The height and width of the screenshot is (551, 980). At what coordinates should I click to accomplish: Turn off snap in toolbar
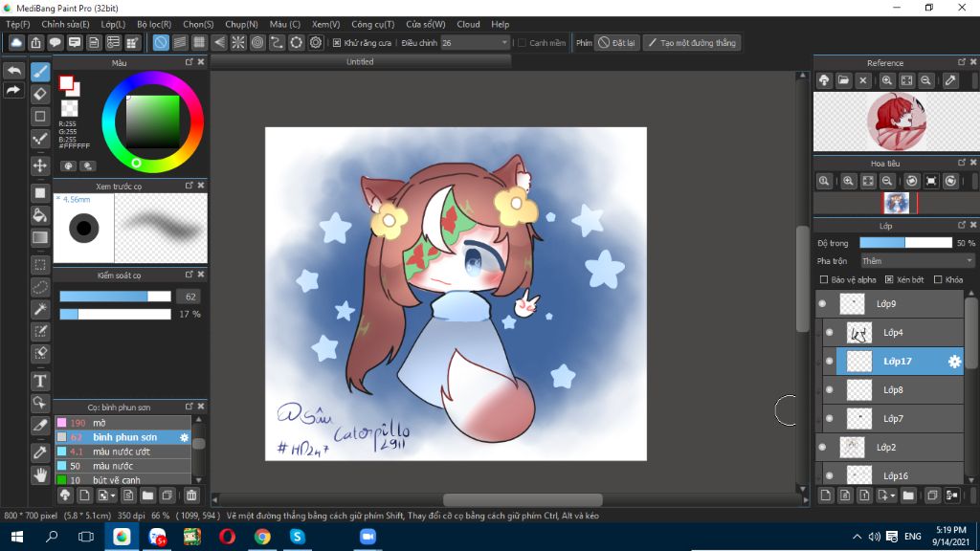pyautogui.click(x=161, y=42)
